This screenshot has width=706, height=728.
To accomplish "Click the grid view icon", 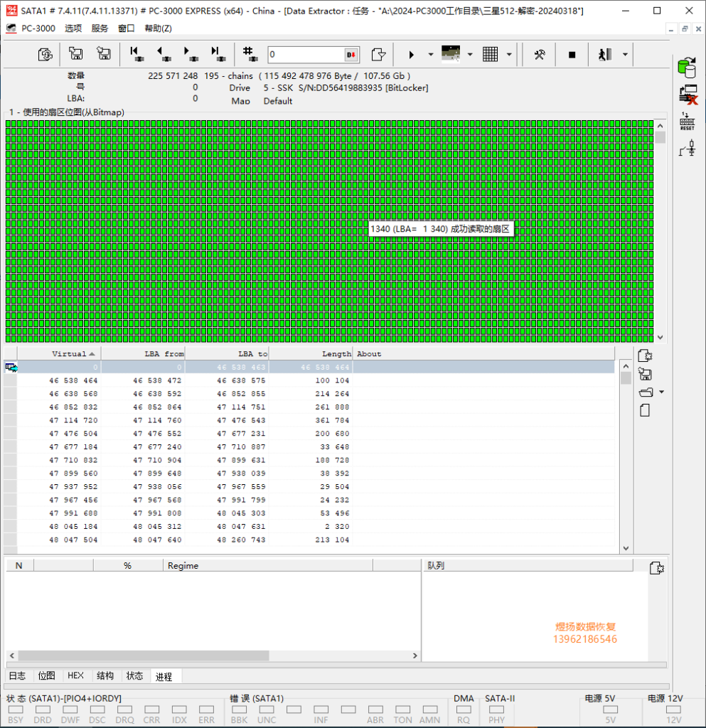I will coord(490,55).
